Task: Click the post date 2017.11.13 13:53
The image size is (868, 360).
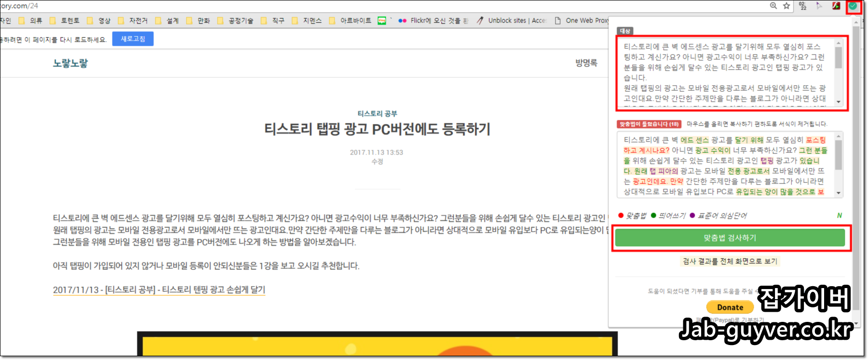Action: [377, 152]
